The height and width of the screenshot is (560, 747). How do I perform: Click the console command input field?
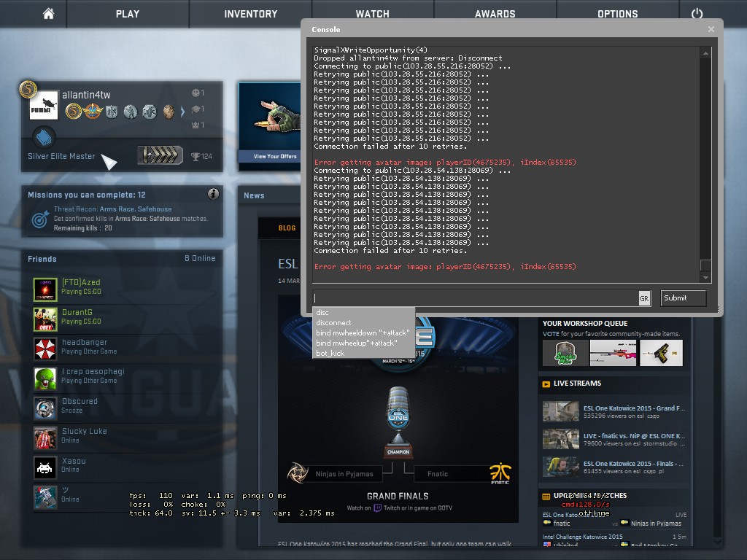point(475,298)
